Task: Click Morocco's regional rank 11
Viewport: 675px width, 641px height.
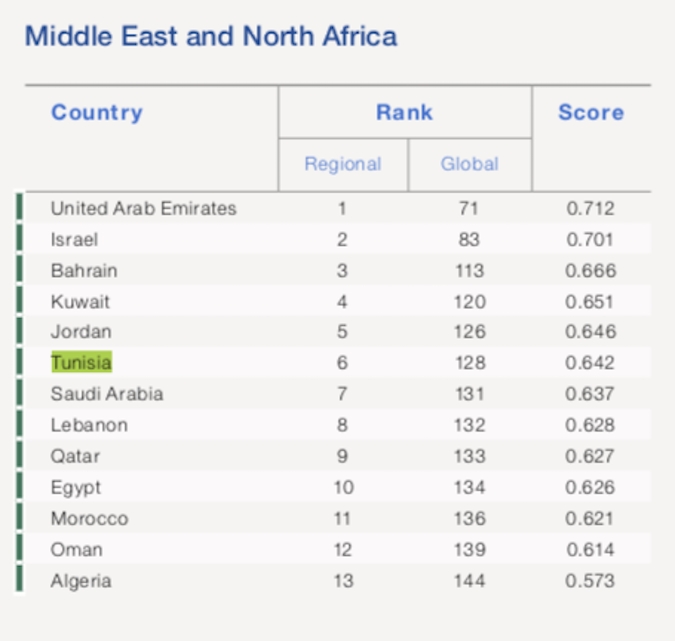Action: [342, 518]
